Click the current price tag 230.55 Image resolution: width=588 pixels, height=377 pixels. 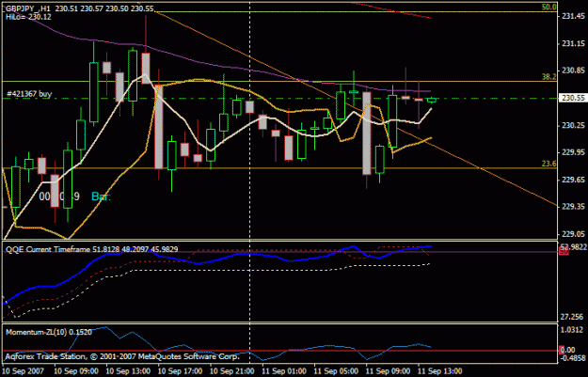pos(572,98)
